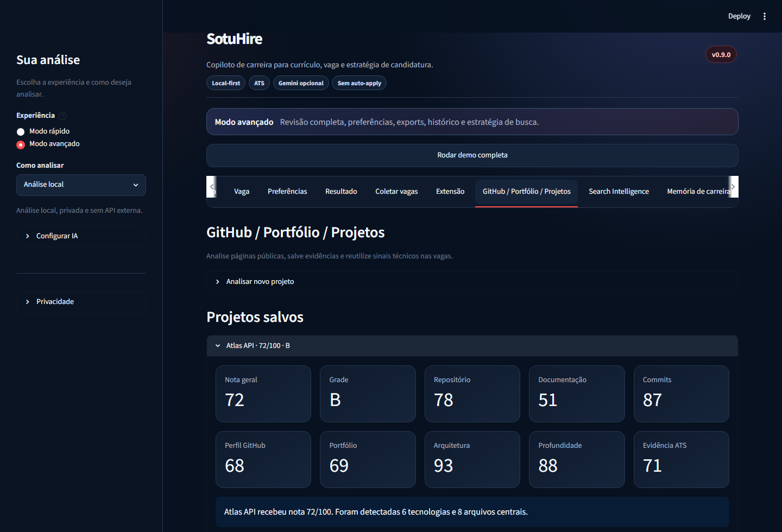Go to the Extensão tab
This screenshot has width=782, height=532.
click(450, 192)
